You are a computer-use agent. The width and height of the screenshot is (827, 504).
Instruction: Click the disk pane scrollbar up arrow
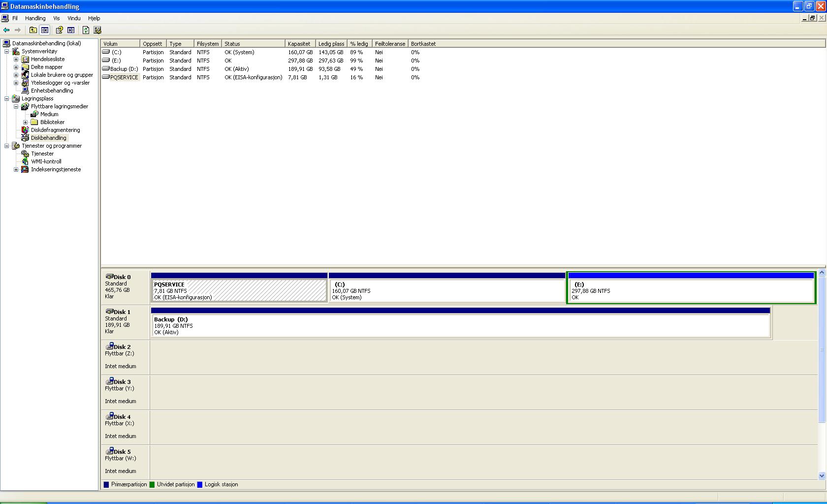tap(822, 273)
